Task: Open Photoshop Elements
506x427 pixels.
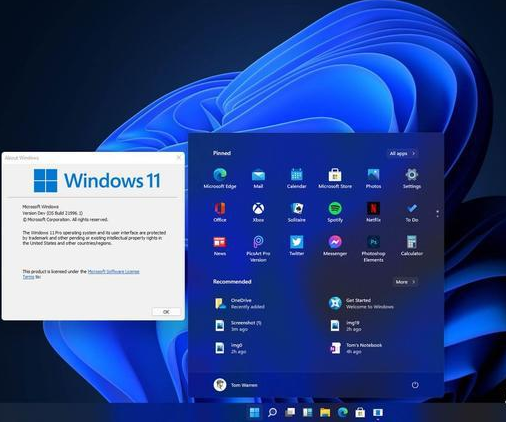Action: click(373, 249)
